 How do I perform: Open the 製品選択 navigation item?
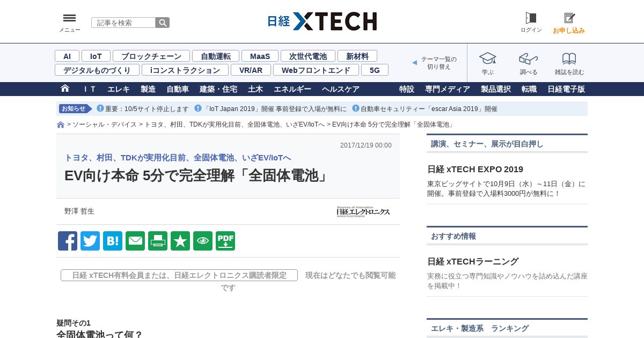[496, 89]
